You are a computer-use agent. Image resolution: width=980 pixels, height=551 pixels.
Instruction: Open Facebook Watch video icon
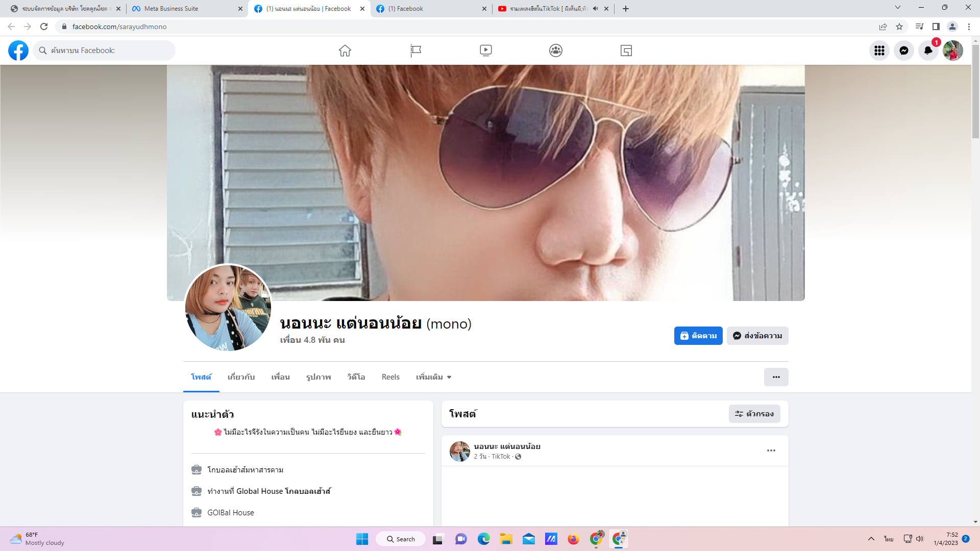pyautogui.click(x=485, y=51)
